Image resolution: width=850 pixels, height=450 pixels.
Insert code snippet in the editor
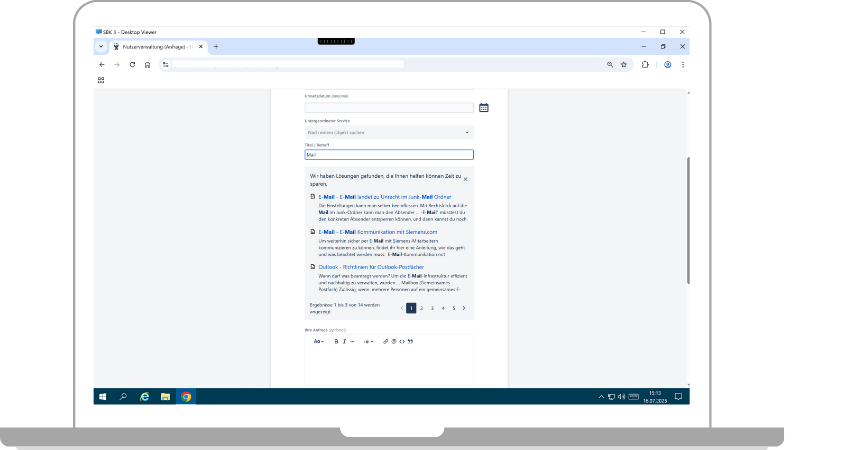pos(402,342)
